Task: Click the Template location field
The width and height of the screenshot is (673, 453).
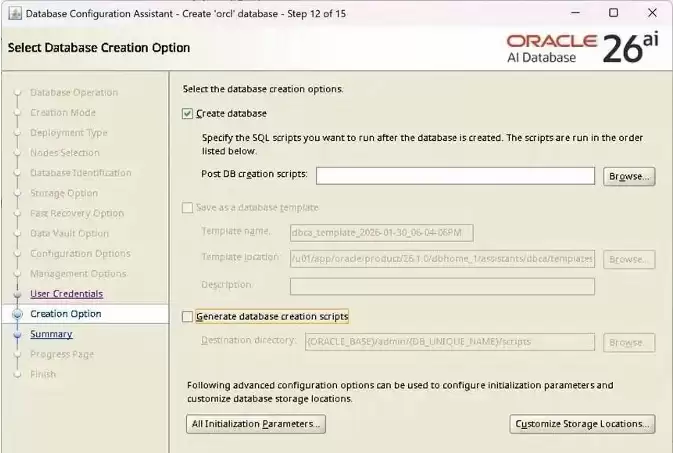Action: [442, 259]
